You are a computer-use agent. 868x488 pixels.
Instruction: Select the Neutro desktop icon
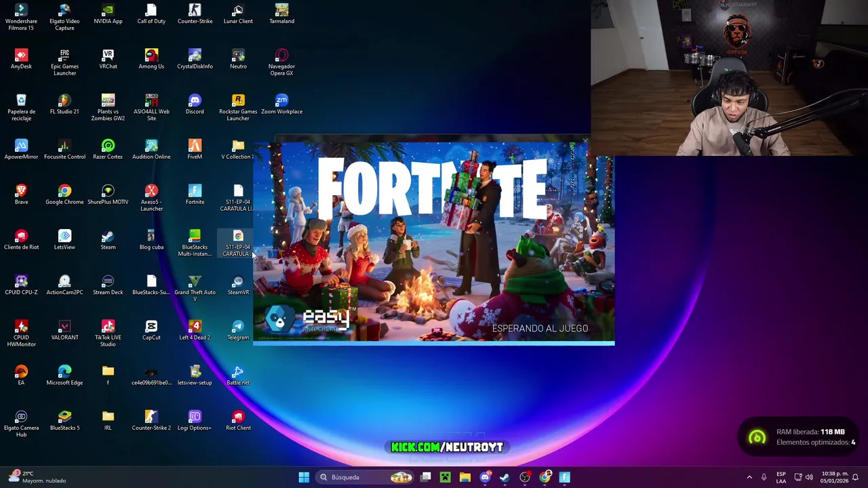pyautogui.click(x=238, y=59)
